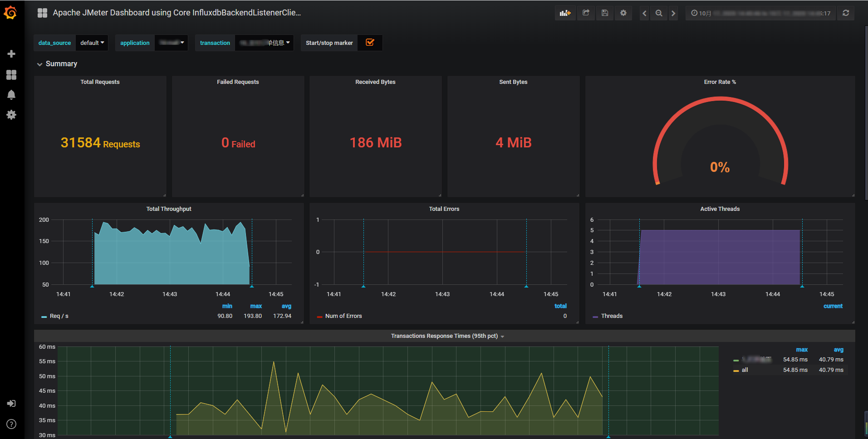Sort threads legend by current column
The height and width of the screenshot is (439, 868).
tap(833, 306)
